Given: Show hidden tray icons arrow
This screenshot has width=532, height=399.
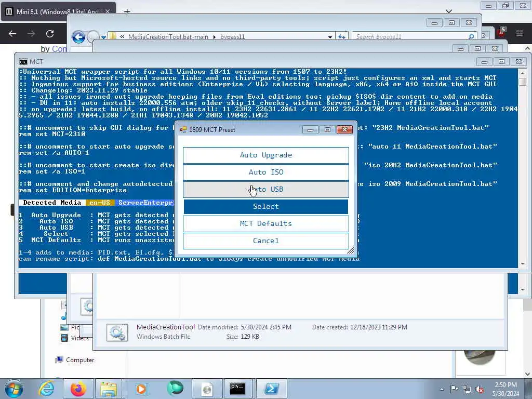Looking at the screenshot, I should 442,389.
